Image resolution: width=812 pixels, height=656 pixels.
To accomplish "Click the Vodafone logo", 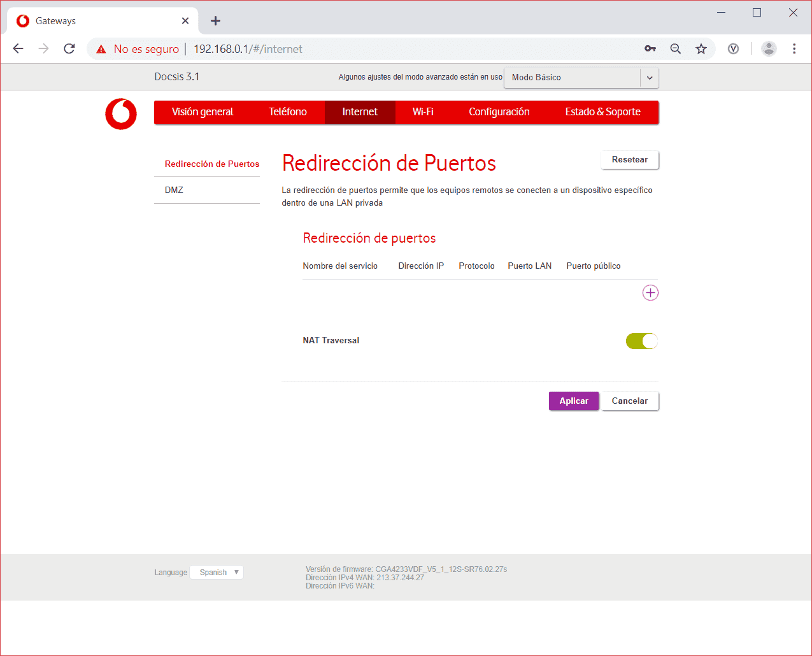I will (x=121, y=114).
